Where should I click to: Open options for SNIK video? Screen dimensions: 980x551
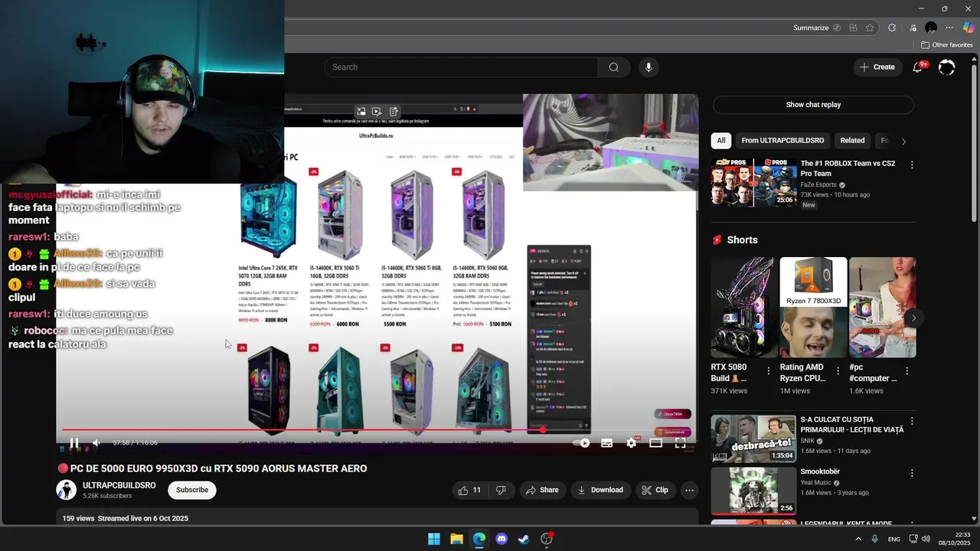click(x=912, y=421)
